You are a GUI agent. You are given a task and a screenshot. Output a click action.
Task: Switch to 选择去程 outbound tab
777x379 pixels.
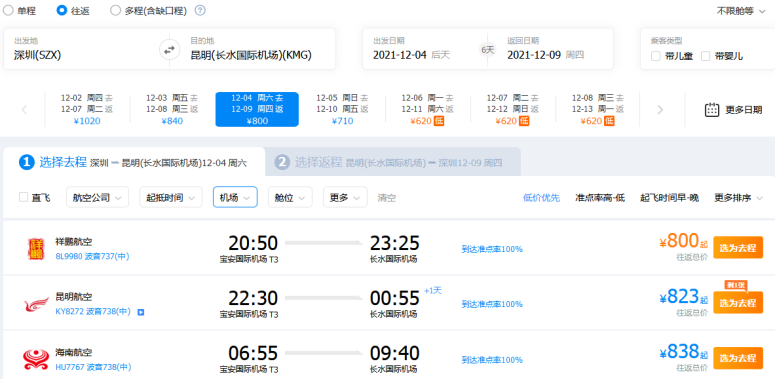tap(134, 162)
